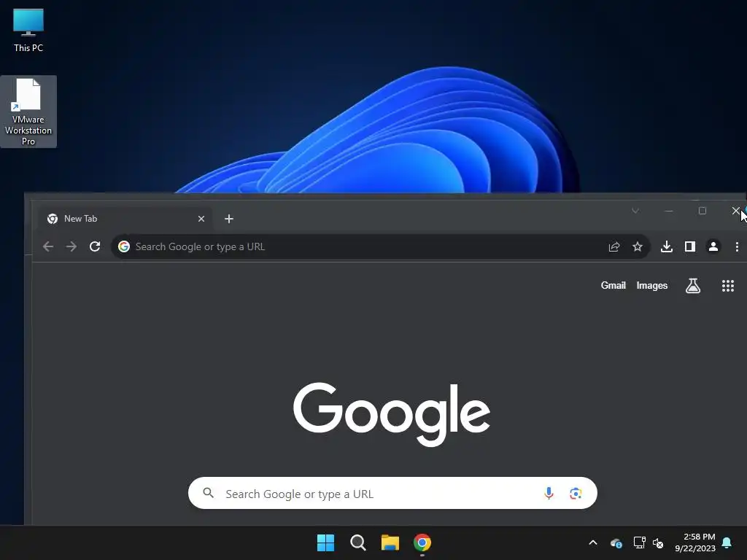Open the tab search chevron
747x560 pixels.
(x=635, y=211)
